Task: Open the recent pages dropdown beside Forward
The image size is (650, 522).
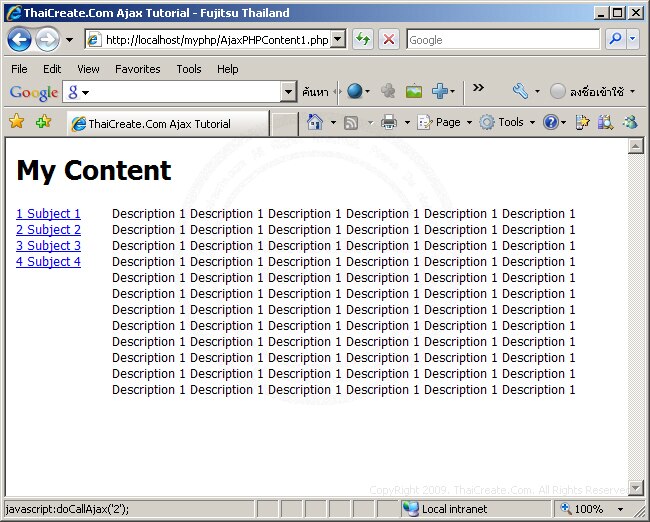Action: [x=69, y=40]
